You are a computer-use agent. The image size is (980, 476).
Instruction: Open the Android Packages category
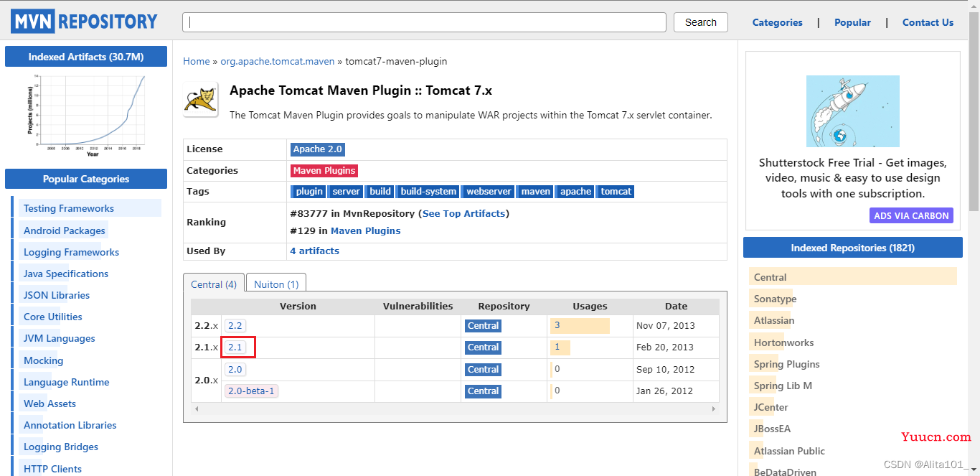click(x=65, y=230)
